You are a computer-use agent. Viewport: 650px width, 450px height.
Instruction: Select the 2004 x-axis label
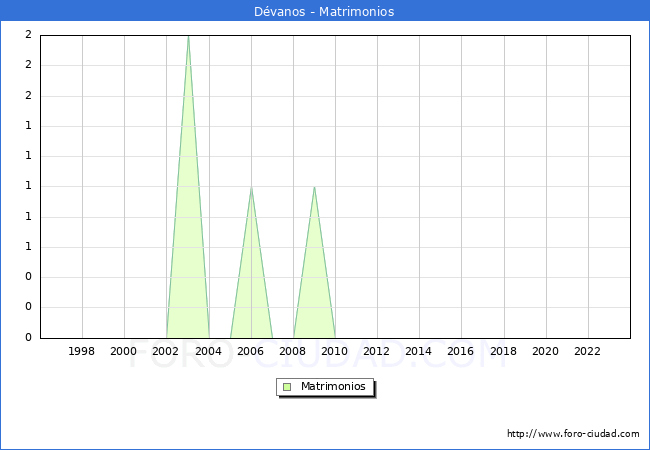click(209, 351)
